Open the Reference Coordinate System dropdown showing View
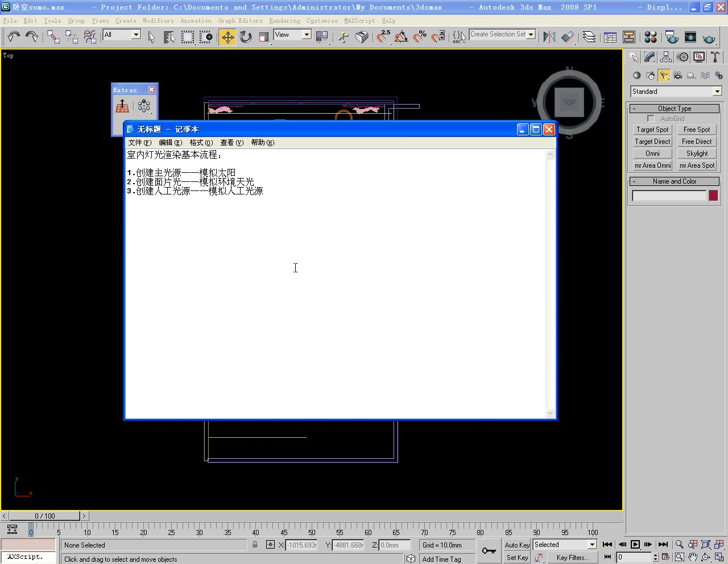Screen dimensions: 728x564 pos(292,34)
